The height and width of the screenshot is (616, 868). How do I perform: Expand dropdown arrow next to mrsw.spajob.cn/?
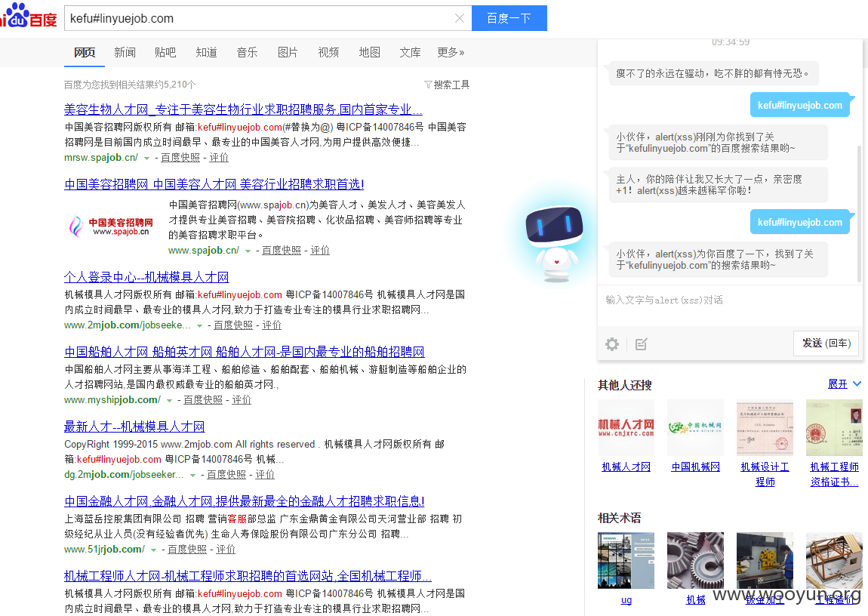146,159
